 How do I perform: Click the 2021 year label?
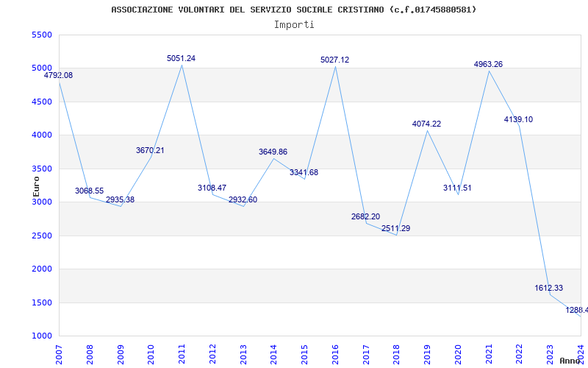489,355
